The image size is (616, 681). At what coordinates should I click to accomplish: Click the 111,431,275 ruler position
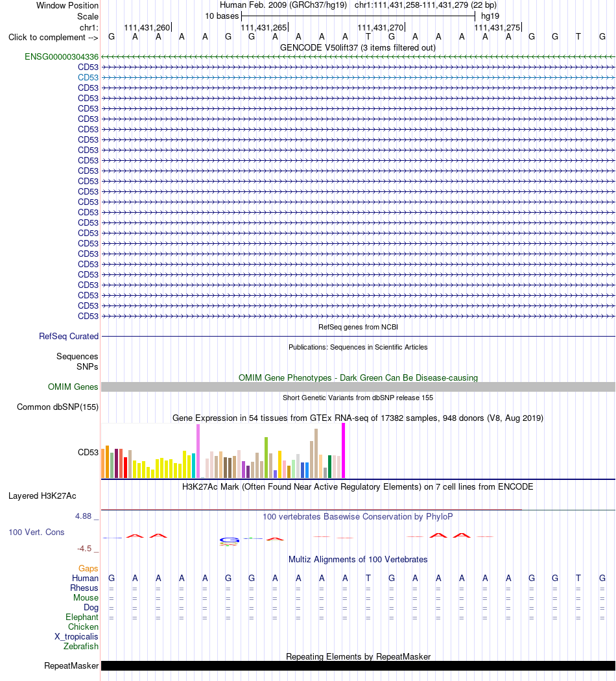(x=497, y=28)
